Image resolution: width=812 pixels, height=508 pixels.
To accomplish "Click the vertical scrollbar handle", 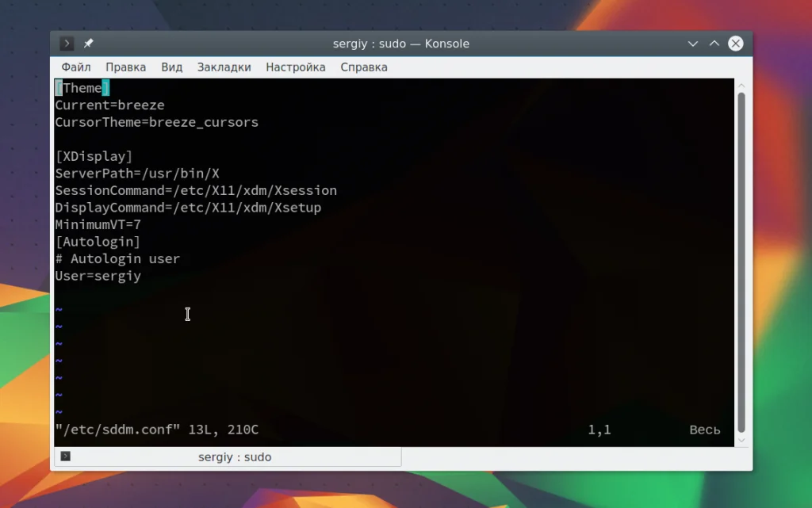I will coord(741,262).
